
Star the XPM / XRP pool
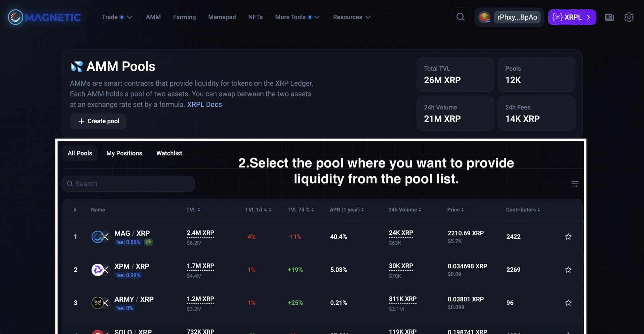[x=568, y=270]
